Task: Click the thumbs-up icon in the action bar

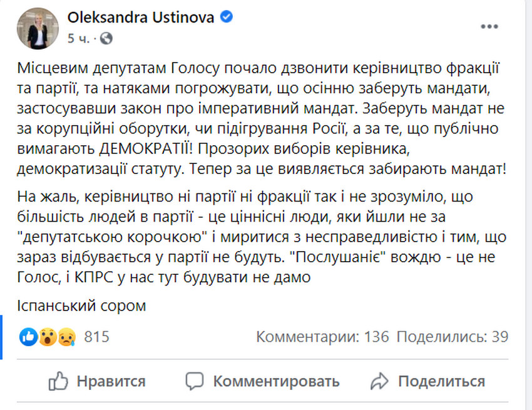Action: tap(58, 381)
